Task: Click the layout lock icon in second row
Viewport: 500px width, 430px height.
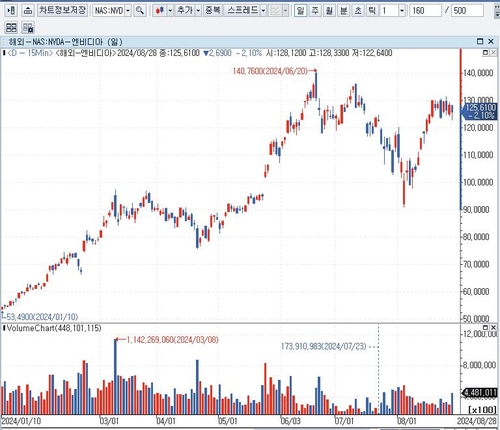Action: coord(28,27)
